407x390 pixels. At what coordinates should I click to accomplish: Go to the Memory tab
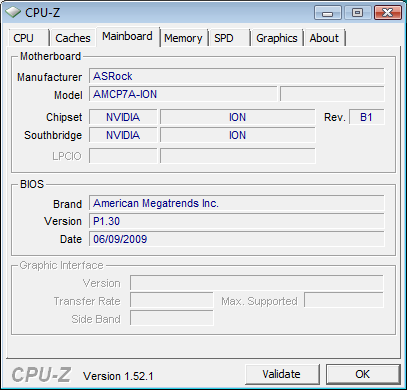pos(183,38)
